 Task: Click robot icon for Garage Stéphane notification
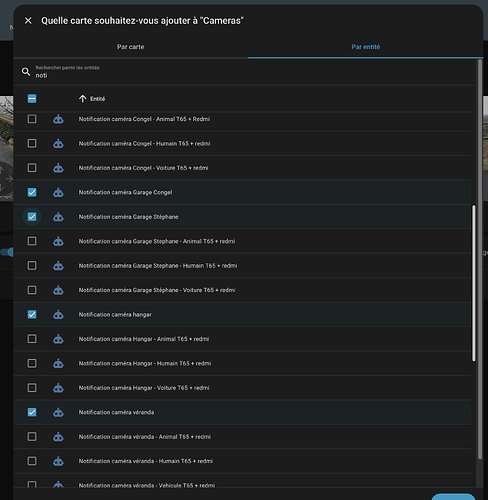pos(58,217)
